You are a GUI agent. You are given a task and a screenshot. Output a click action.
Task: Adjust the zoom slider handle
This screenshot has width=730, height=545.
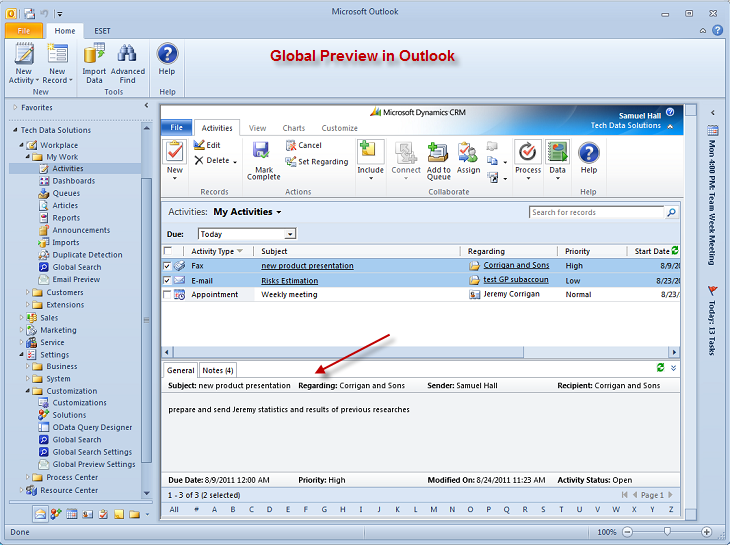click(667, 531)
